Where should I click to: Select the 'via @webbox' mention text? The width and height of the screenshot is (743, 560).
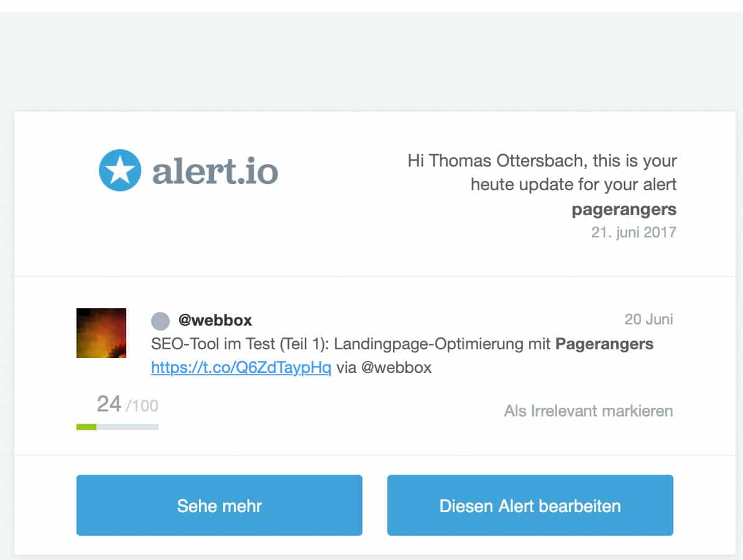[x=384, y=368]
